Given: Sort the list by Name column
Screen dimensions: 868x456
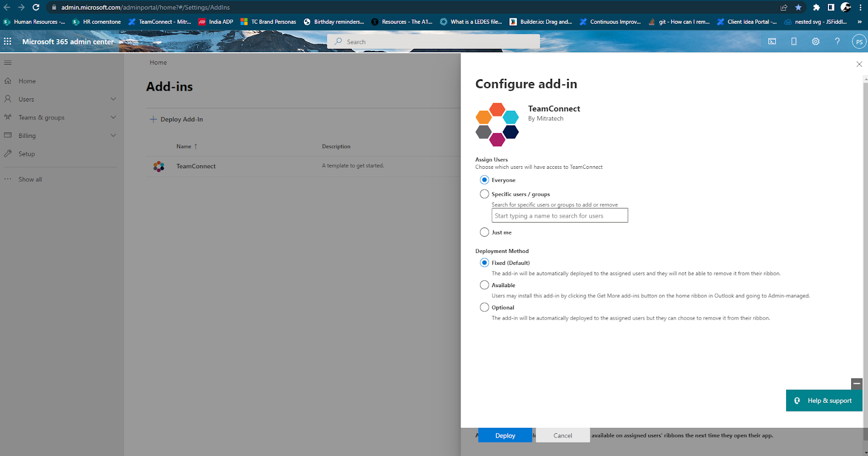Looking at the screenshot, I should pos(187,147).
